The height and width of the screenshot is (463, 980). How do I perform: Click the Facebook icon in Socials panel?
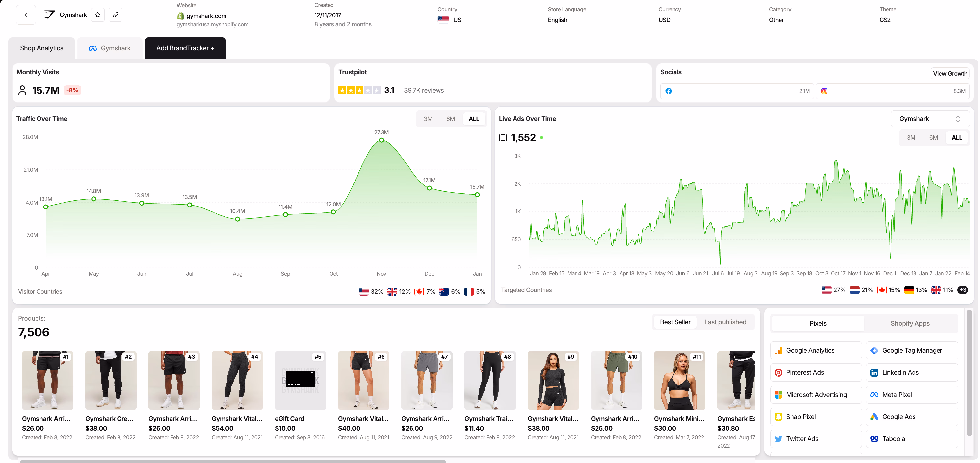(669, 91)
